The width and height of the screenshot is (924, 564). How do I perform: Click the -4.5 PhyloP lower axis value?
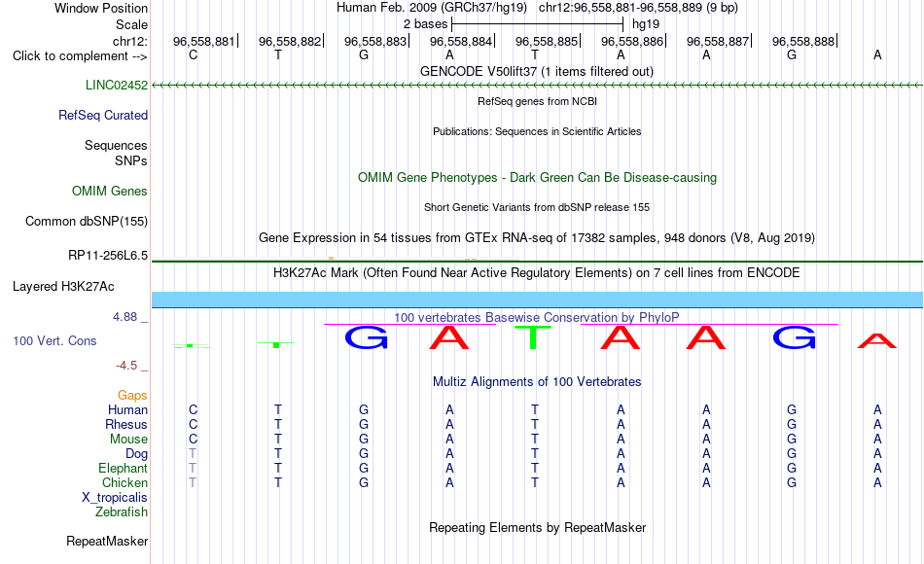126,366
